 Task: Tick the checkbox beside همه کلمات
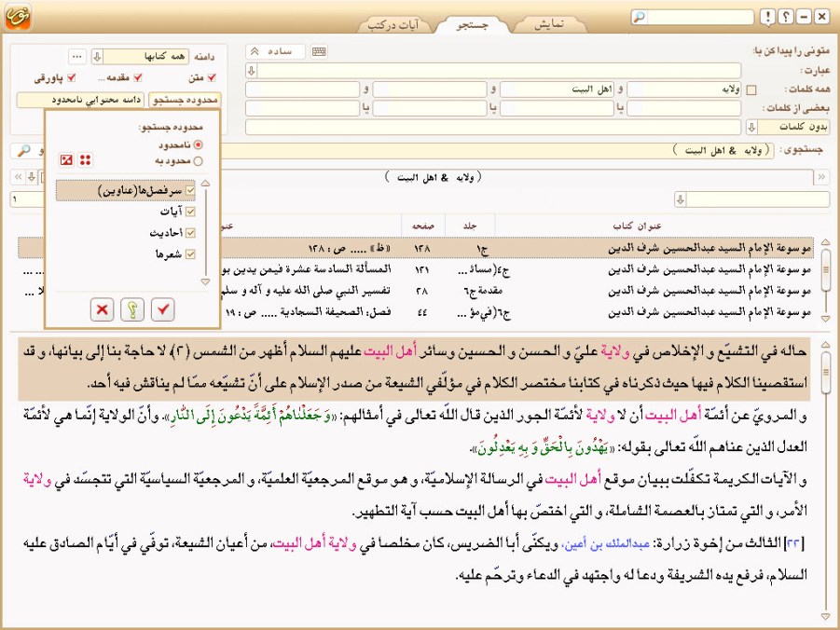[751, 90]
